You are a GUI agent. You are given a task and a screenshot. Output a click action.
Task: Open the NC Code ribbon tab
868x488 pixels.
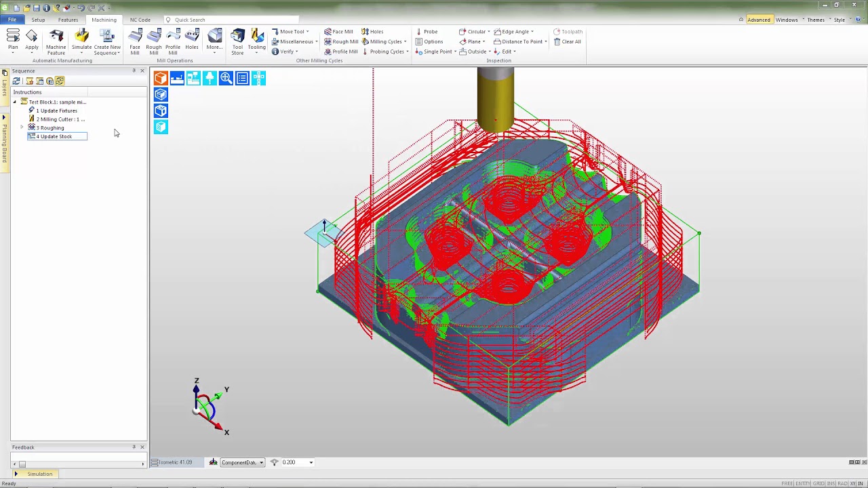[140, 20]
